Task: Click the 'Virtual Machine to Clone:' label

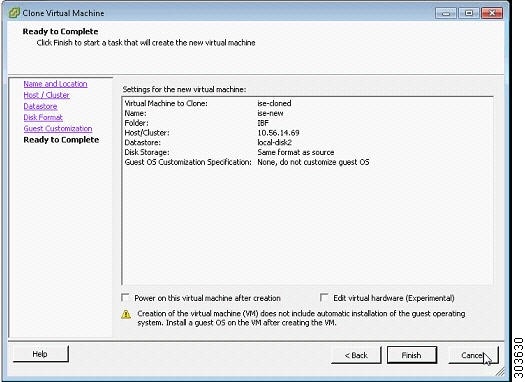Action: [x=166, y=103]
